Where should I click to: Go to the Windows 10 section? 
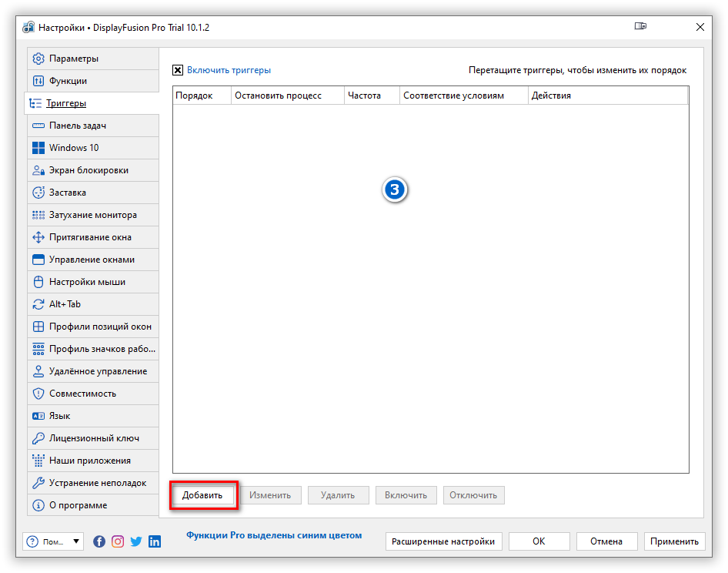coord(93,148)
